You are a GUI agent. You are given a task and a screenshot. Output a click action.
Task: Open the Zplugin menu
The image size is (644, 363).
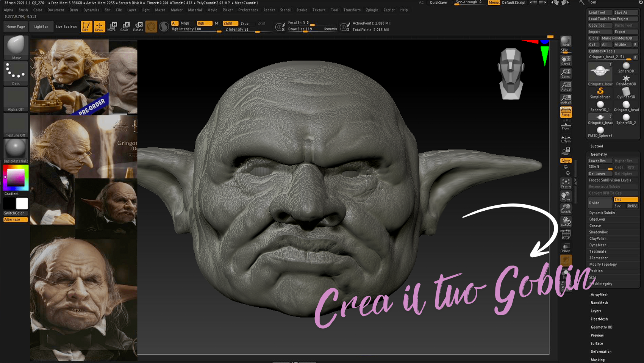pos(372,10)
